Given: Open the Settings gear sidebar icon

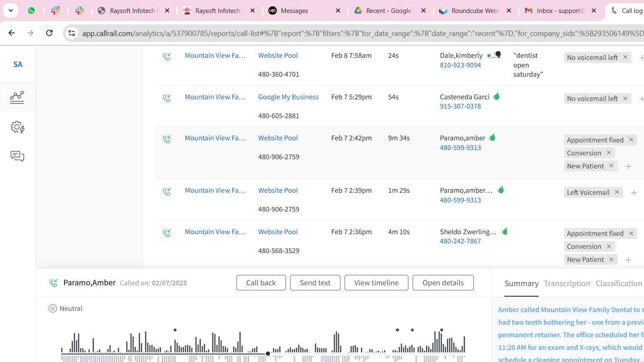Looking at the screenshot, I should [x=17, y=127].
